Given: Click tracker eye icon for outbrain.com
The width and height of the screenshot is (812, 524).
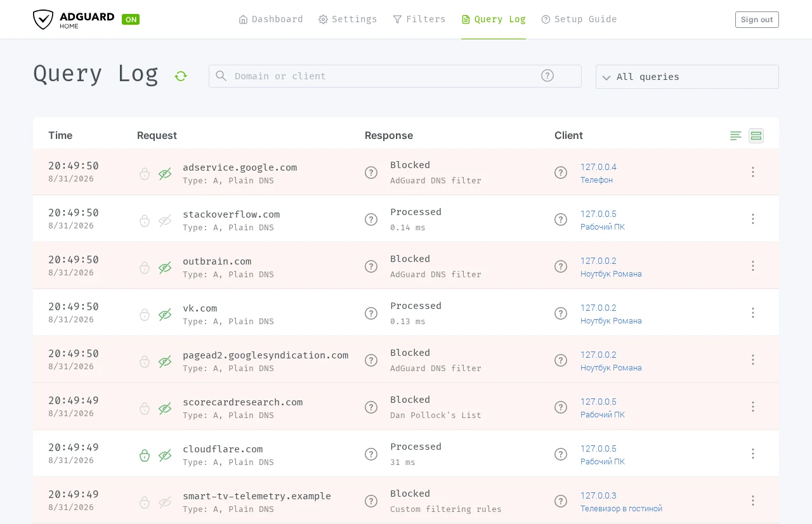Looking at the screenshot, I should 165,267.
